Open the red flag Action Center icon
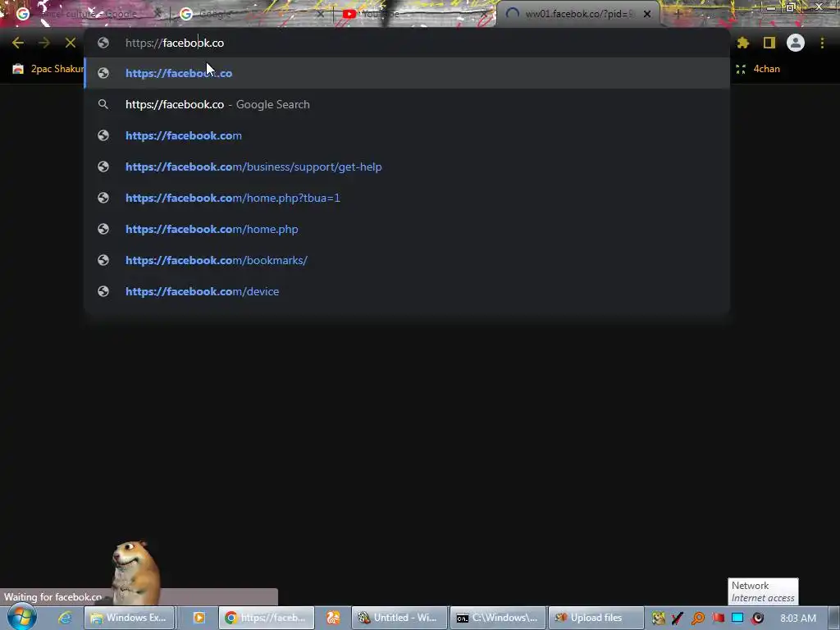This screenshot has width=840, height=630. [718, 618]
